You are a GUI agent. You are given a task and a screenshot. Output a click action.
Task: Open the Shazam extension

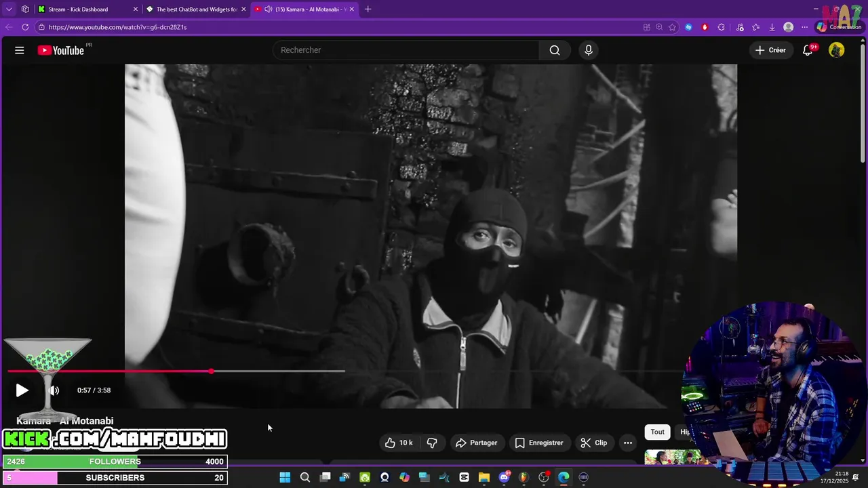coord(689,27)
